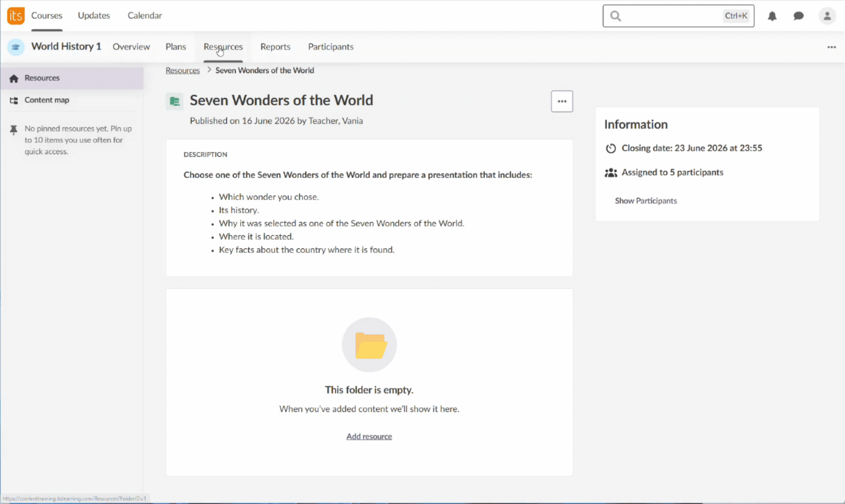Screen dimensions: 845x504
Task: Click the World History 1 course icon
Action: point(16,47)
